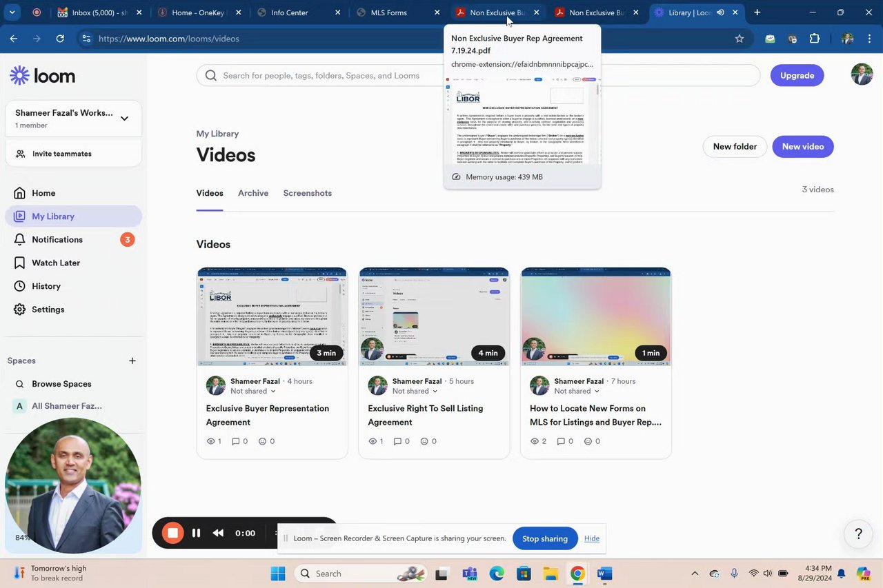Open the Tomorrow's high weather widget
The height and width of the screenshot is (588, 883).
click(50, 574)
